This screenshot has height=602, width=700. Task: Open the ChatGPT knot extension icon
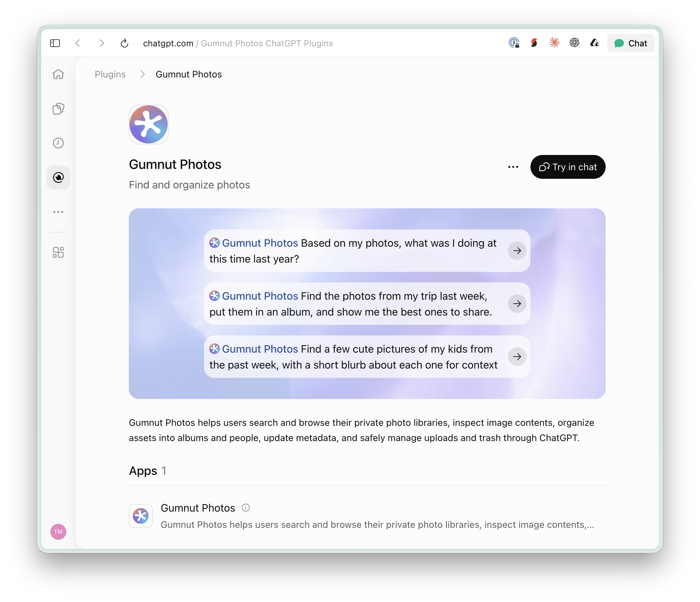pos(574,43)
